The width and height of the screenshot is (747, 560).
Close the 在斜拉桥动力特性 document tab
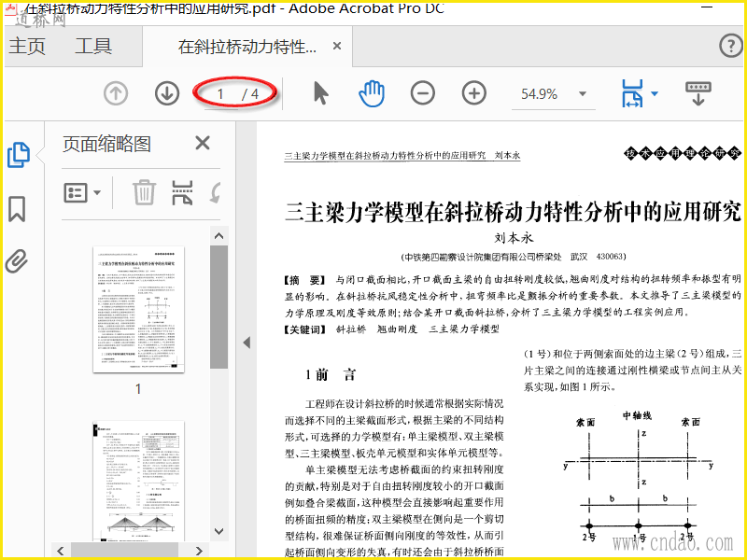coord(337,46)
